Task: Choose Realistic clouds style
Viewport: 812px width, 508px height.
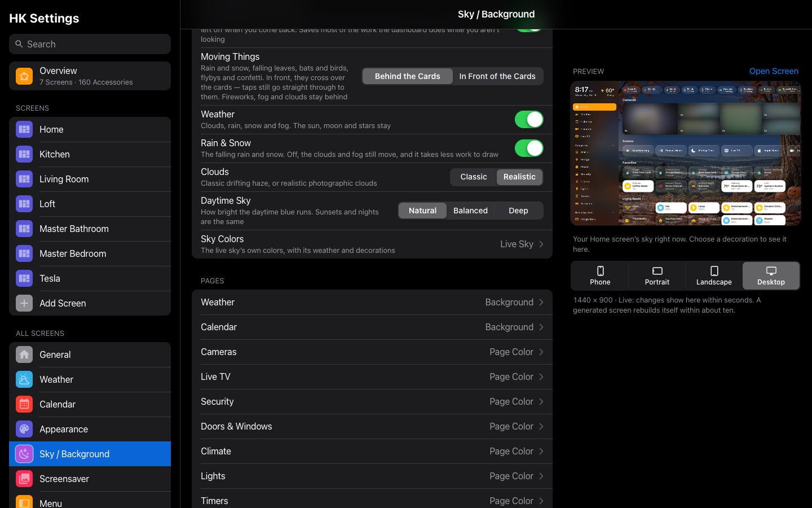Action: tap(519, 177)
